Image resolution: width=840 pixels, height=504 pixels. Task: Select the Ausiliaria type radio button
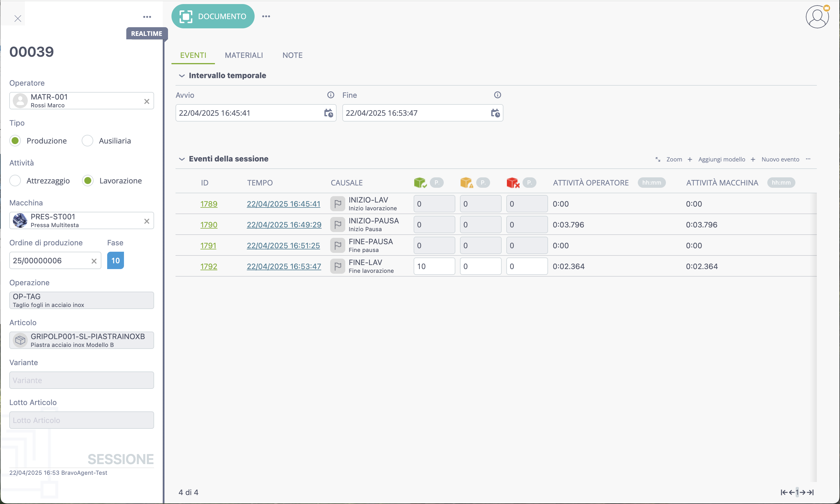pyautogui.click(x=87, y=141)
